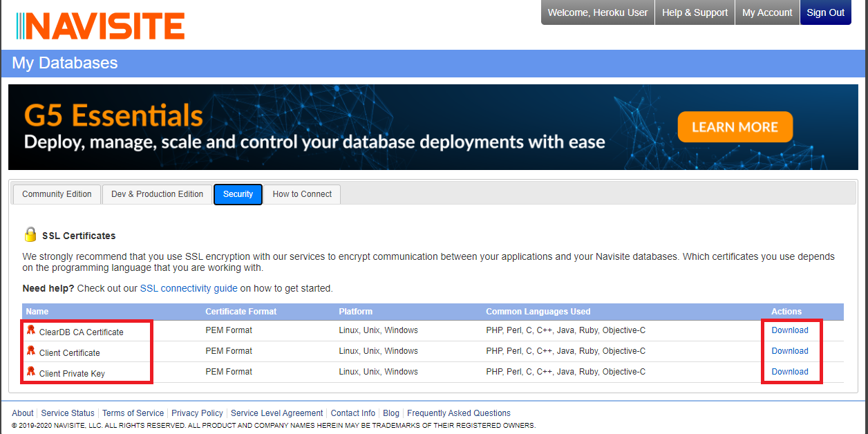The image size is (868, 434).
Task: Open the Contact Info footer link
Action: (352, 413)
